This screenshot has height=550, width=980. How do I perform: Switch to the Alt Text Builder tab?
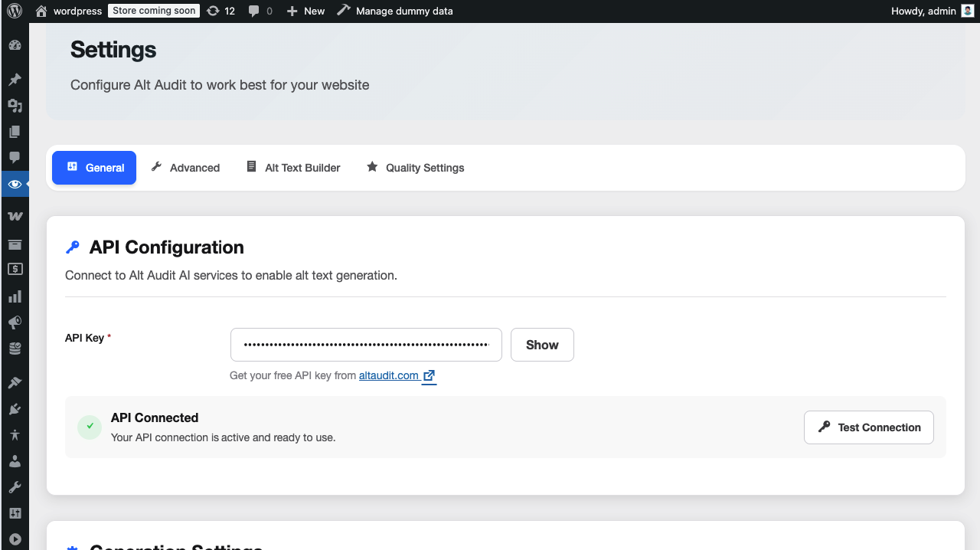coord(293,168)
